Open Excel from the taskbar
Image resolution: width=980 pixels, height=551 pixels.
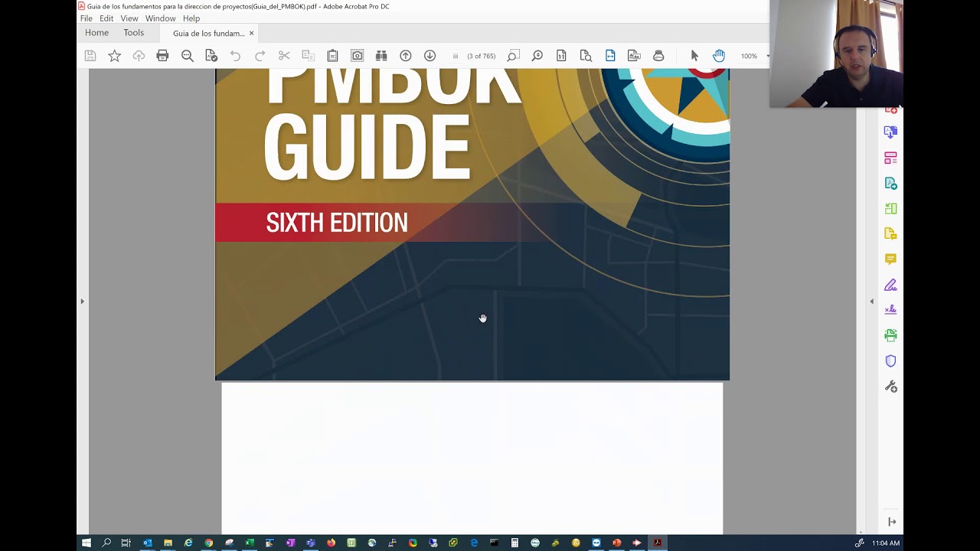pos(250,543)
